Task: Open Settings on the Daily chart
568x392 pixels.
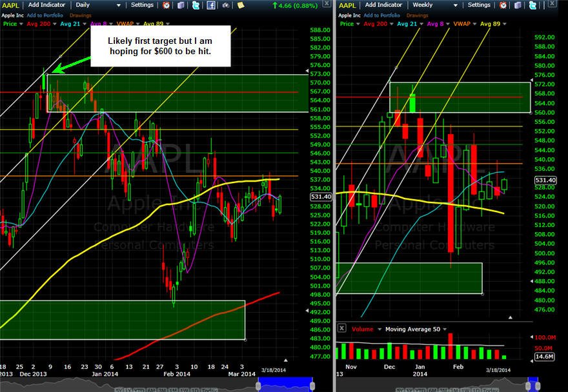Action: pos(142,5)
